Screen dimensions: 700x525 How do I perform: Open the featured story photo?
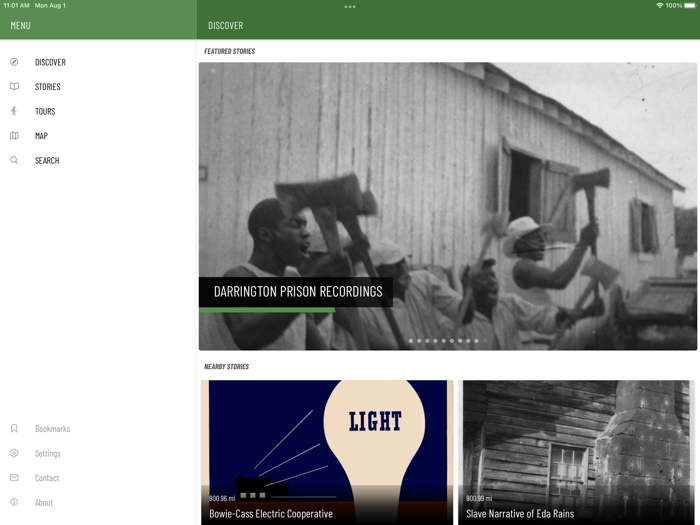click(448, 206)
